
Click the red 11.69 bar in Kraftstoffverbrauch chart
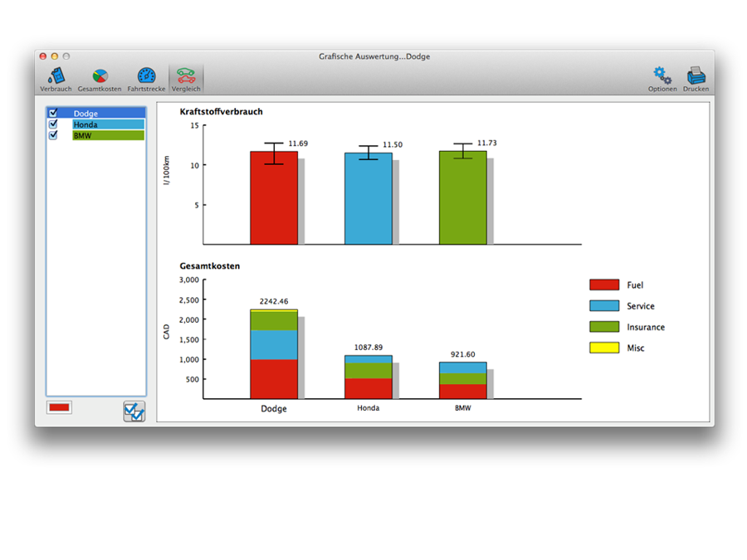[x=274, y=199]
